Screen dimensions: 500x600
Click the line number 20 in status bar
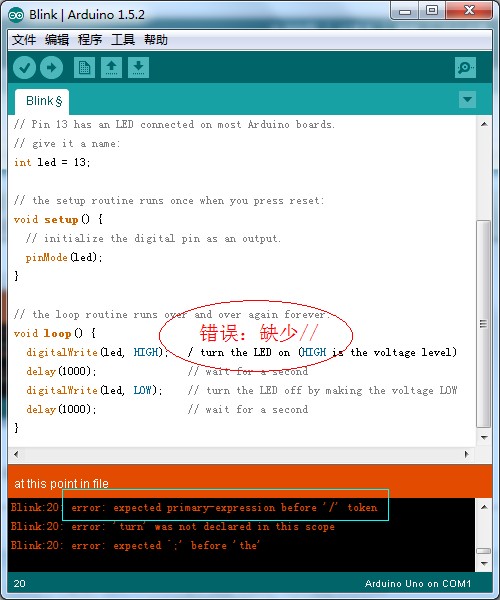point(20,584)
